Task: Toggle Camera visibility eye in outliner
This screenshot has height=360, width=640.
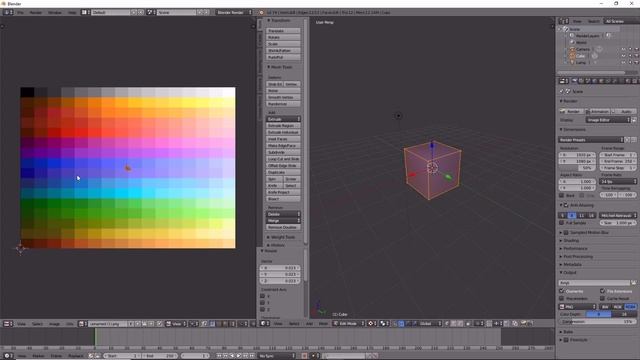Action: 623,49
